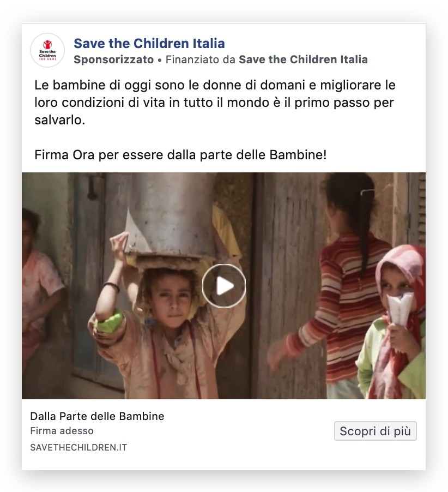Open the SAVETHECHILDREN.IT domain link
Image resolution: width=448 pixels, height=492 pixels.
click(x=78, y=447)
